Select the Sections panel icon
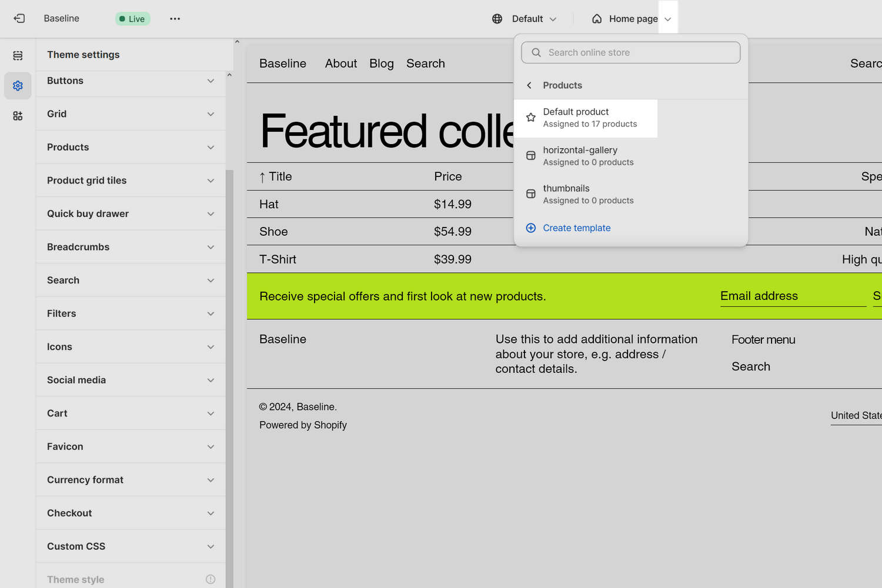 (18, 55)
